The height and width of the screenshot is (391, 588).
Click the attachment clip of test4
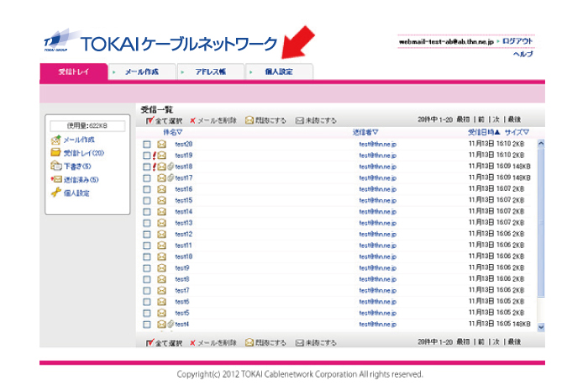[171, 324]
